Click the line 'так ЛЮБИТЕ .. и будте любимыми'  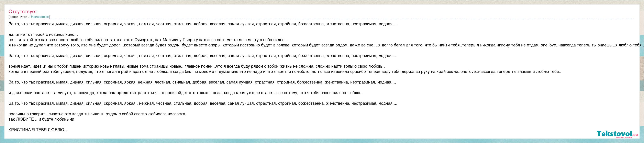[x=41, y=119]
